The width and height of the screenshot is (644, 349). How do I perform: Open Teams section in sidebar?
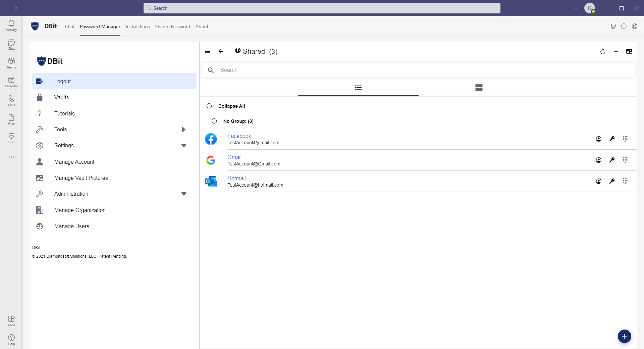[x=11, y=63]
